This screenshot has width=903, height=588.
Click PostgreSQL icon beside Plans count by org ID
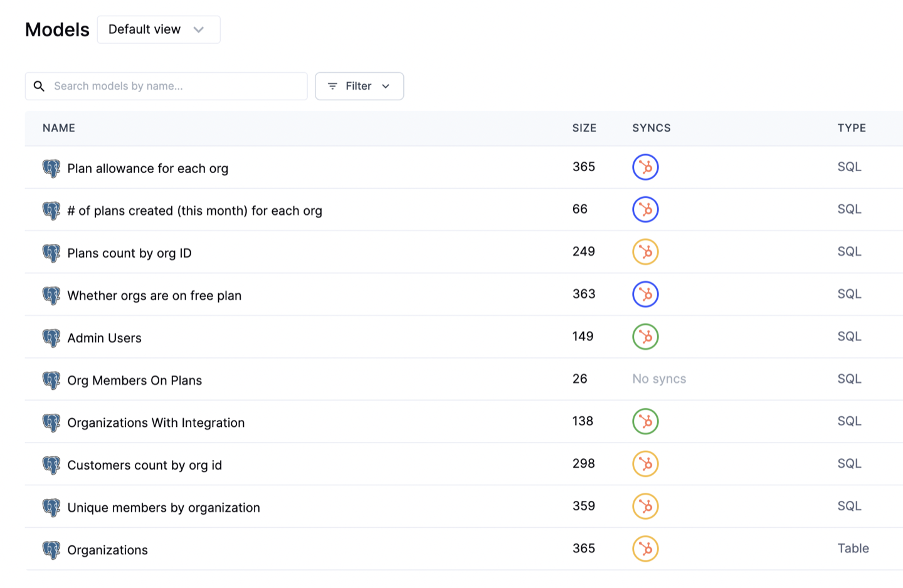51,253
